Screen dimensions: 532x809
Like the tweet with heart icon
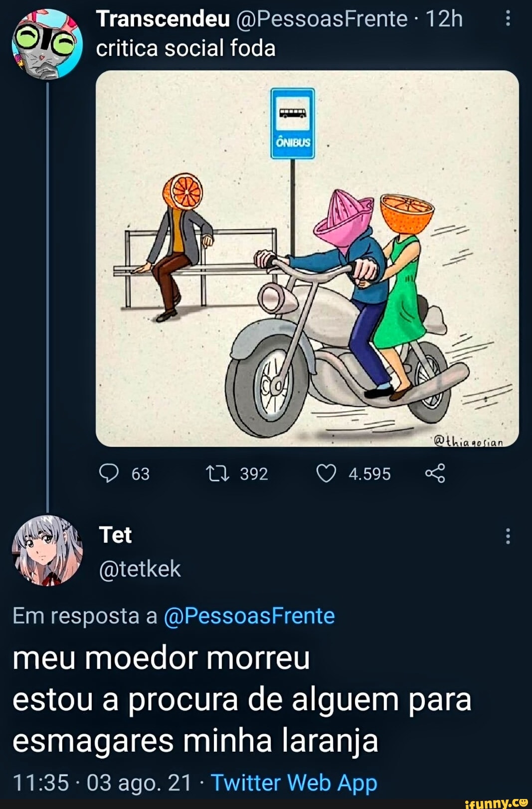coord(327,473)
